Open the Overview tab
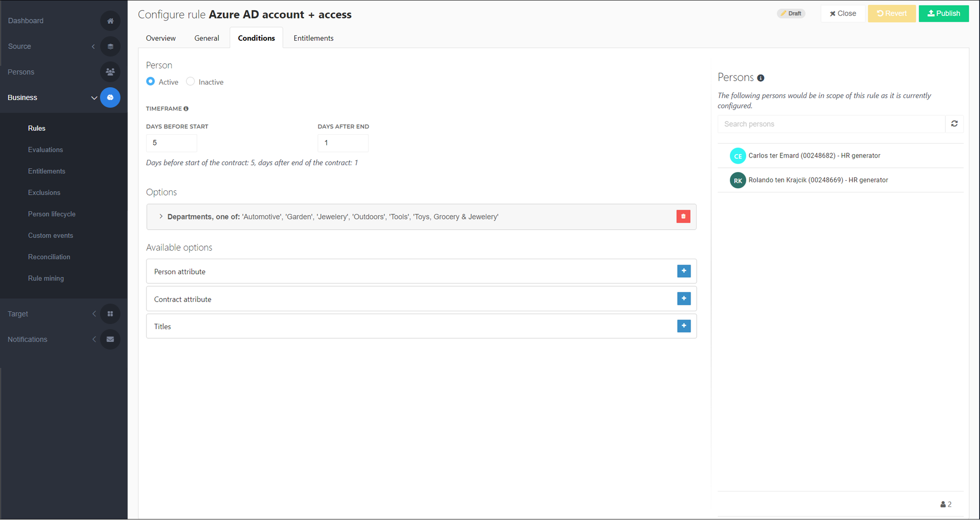Viewport: 980px width, 520px height. [x=161, y=38]
